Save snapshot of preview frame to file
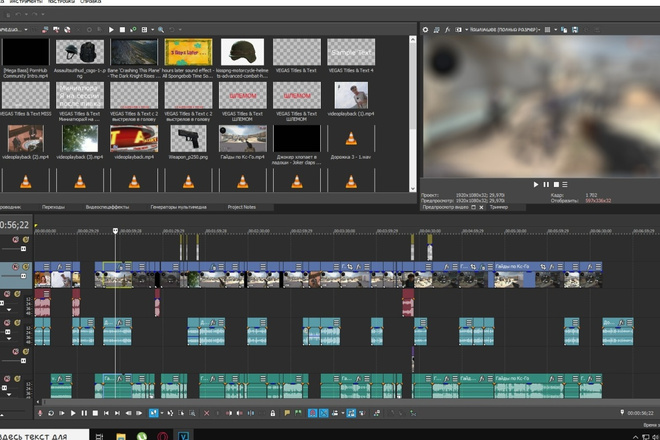Image resolution: width=660 pixels, height=440 pixels. pos(575,30)
